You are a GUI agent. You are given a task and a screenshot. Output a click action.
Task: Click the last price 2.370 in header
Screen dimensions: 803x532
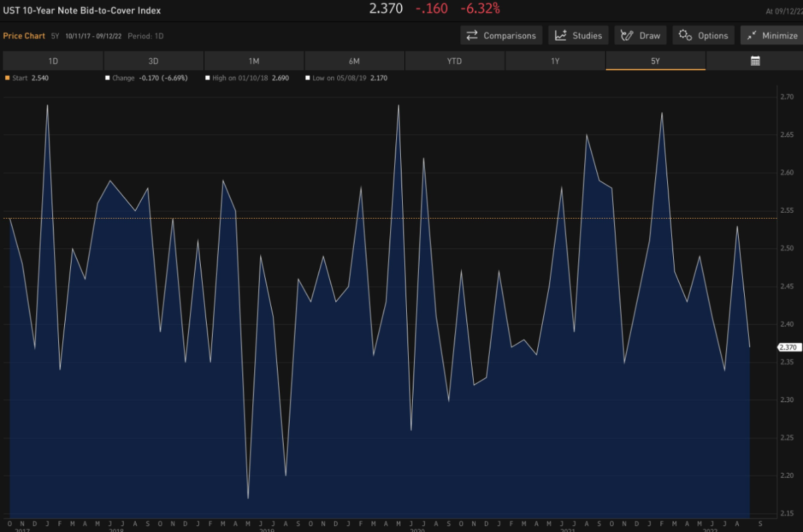pyautogui.click(x=385, y=9)
